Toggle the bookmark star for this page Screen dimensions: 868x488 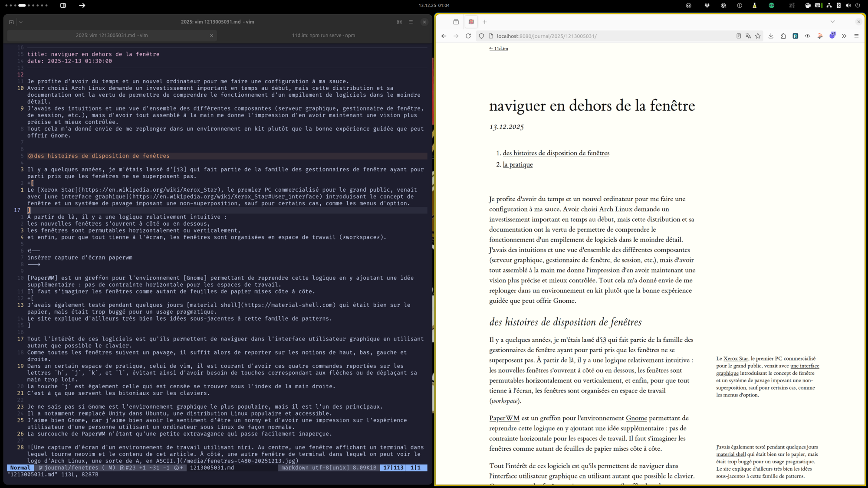758,36
